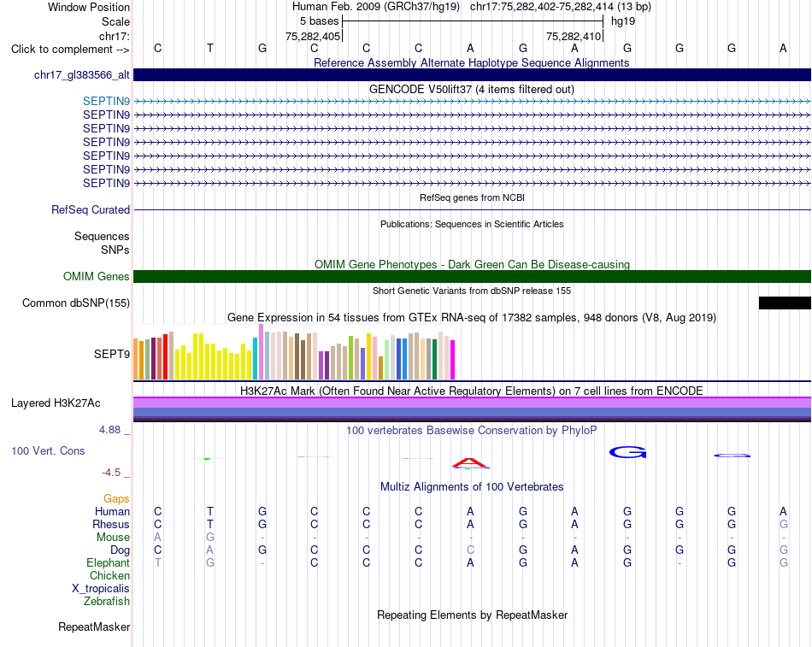812x647 pixels.
Task: Click the chr17: ruler label
Action: 115,36
